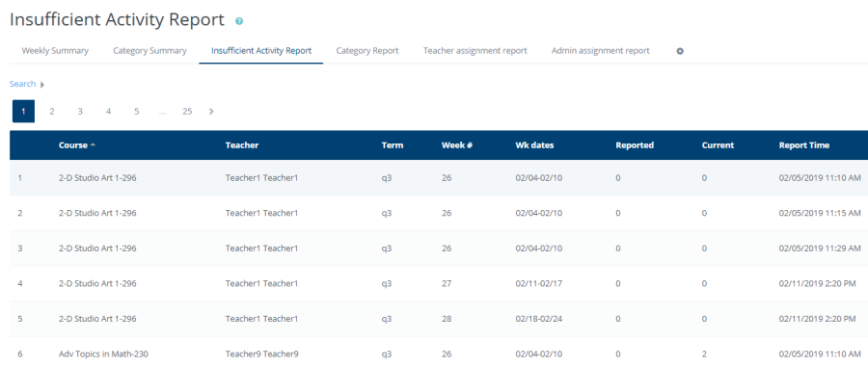Click Current value 2 in row 6
The height and width of the screenshot is (366, 868).
704,353
